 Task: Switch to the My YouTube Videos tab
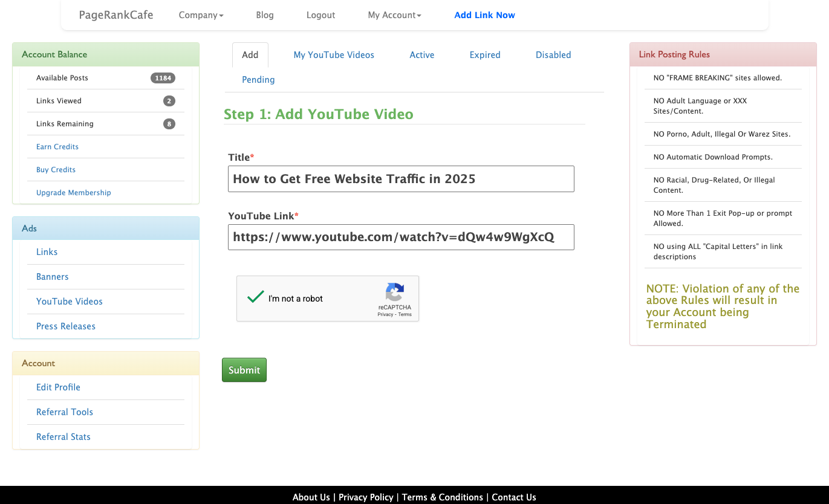point(333,54)
